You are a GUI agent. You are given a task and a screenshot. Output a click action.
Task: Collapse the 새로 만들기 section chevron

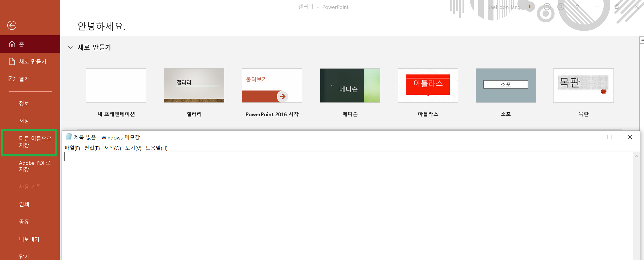click(x=70, y=47)
